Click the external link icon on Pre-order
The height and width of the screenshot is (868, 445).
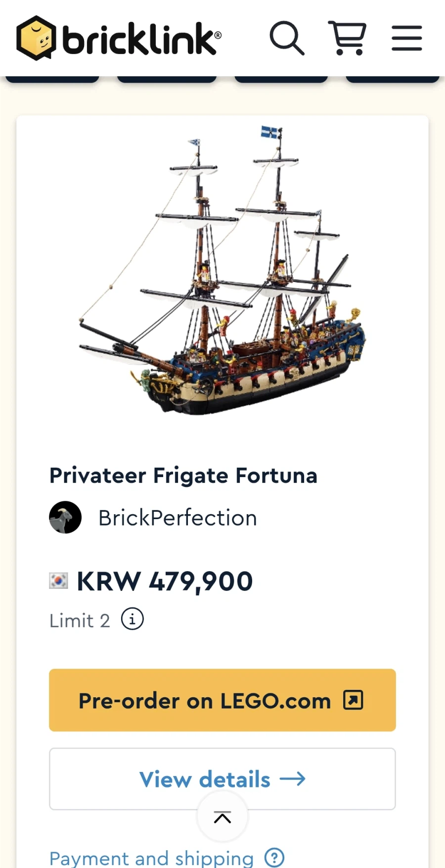(353, 700)
